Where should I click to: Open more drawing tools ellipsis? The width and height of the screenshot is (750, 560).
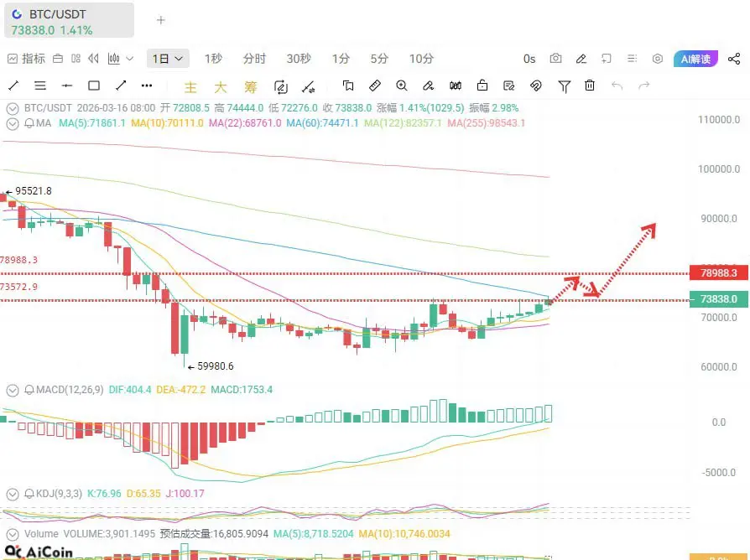147,86
